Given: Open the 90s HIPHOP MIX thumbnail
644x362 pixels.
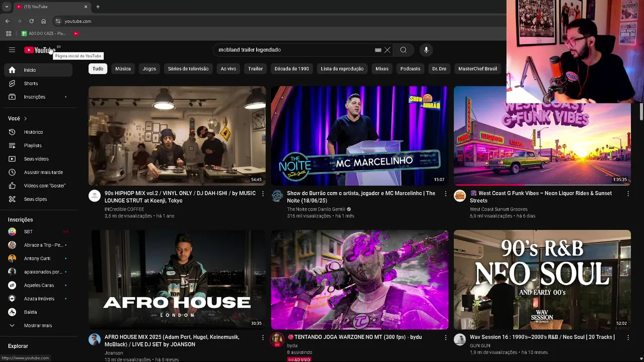Looking at the screenshot, I should pyautogui.click(x=177, y=136).
